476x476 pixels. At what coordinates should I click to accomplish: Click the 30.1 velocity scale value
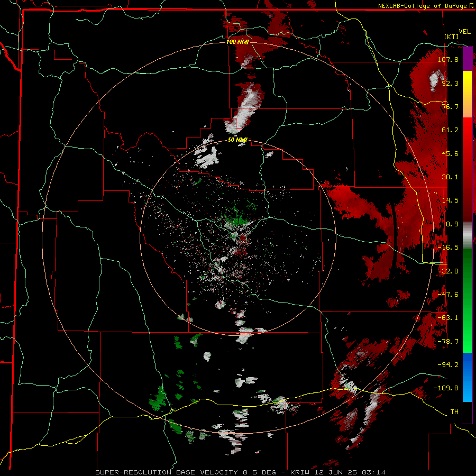click(x=450, y=177)
